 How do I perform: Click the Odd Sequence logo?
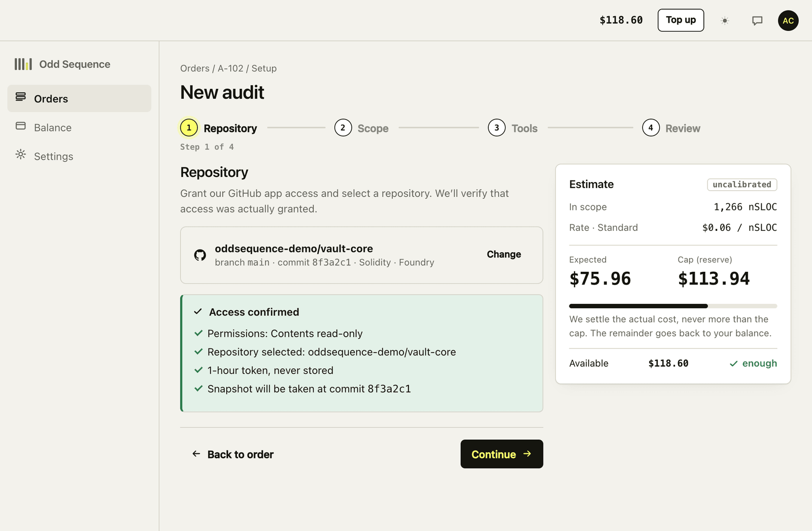coord(62,64)
